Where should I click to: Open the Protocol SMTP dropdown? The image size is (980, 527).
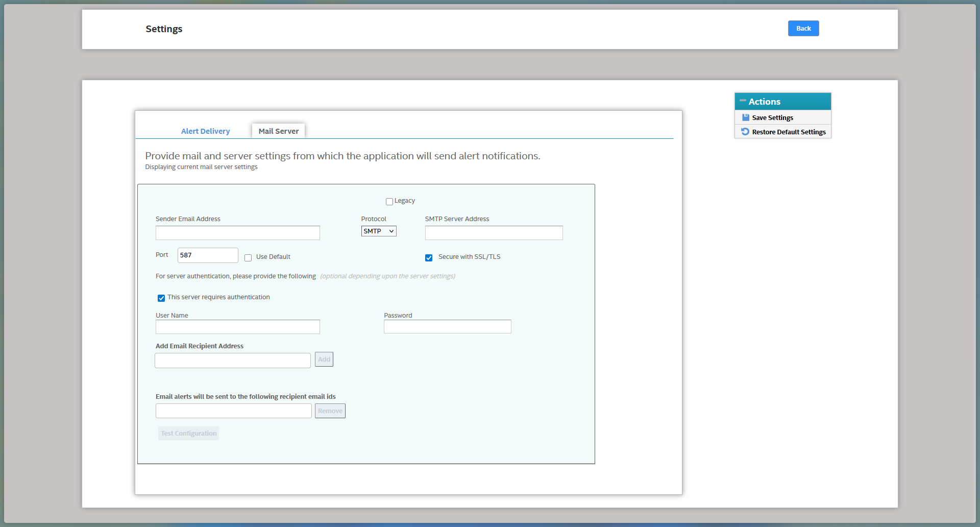(x=379, y=231)
